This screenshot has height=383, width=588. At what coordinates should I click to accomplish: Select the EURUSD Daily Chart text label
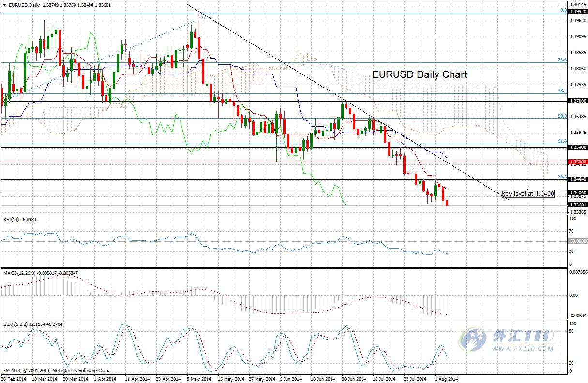click(x=420, y=74)
